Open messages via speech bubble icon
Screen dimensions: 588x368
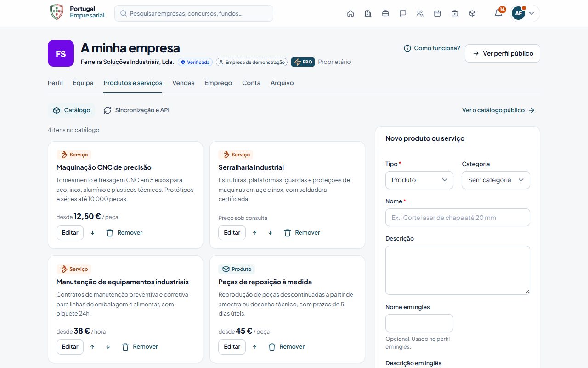coord(403,13)
